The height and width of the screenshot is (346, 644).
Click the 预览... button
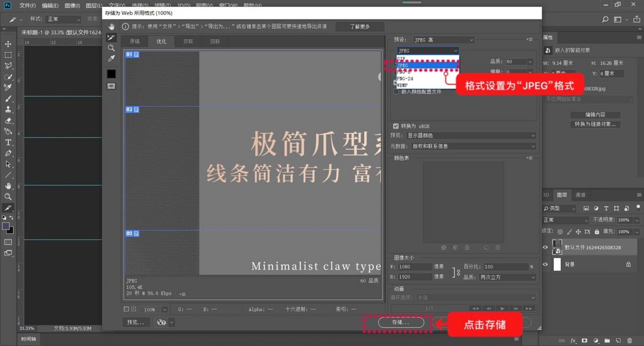136,322
